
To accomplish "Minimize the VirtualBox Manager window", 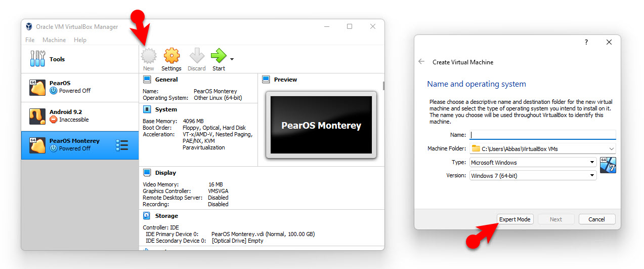I will pos(327,26).
